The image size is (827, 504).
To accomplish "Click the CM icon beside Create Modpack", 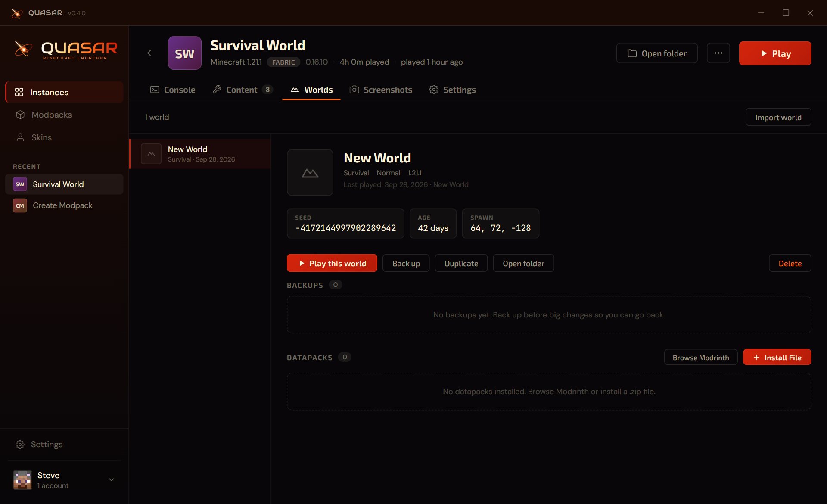I will click(20, 205).
